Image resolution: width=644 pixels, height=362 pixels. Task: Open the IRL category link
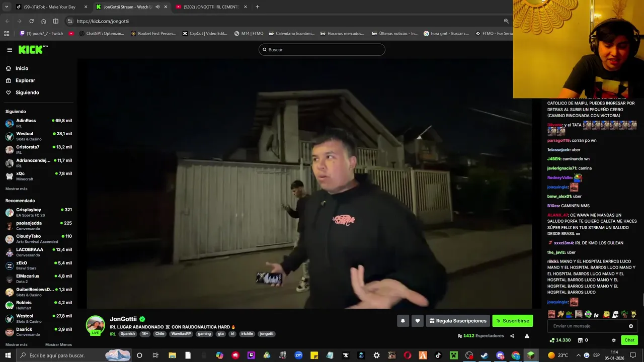point(113,334)
